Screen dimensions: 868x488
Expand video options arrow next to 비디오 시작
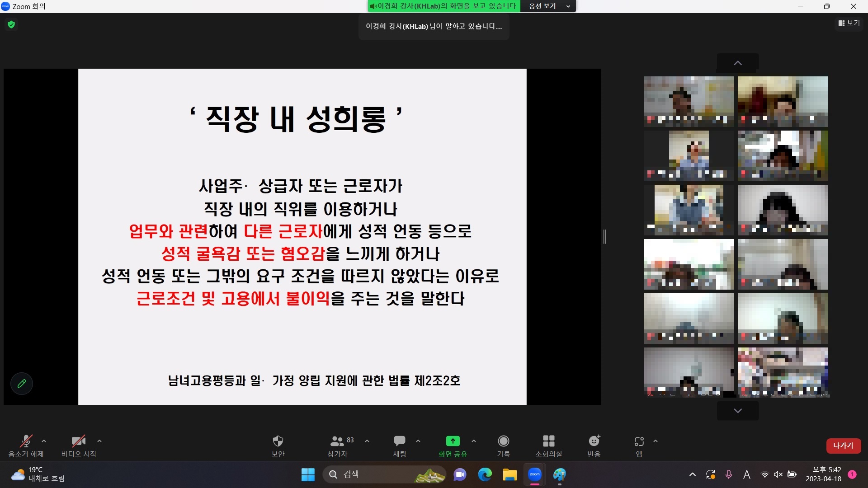tap(99, 441)
